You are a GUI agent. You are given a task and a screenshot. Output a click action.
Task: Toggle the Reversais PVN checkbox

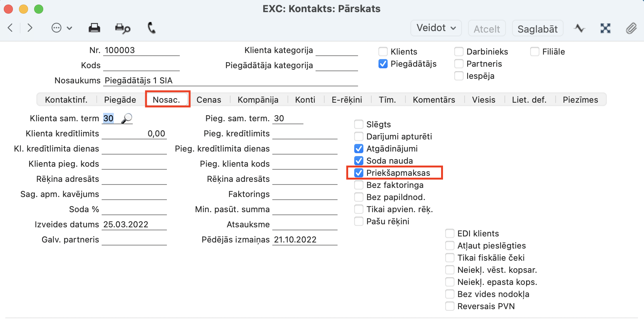click(450, 306)
